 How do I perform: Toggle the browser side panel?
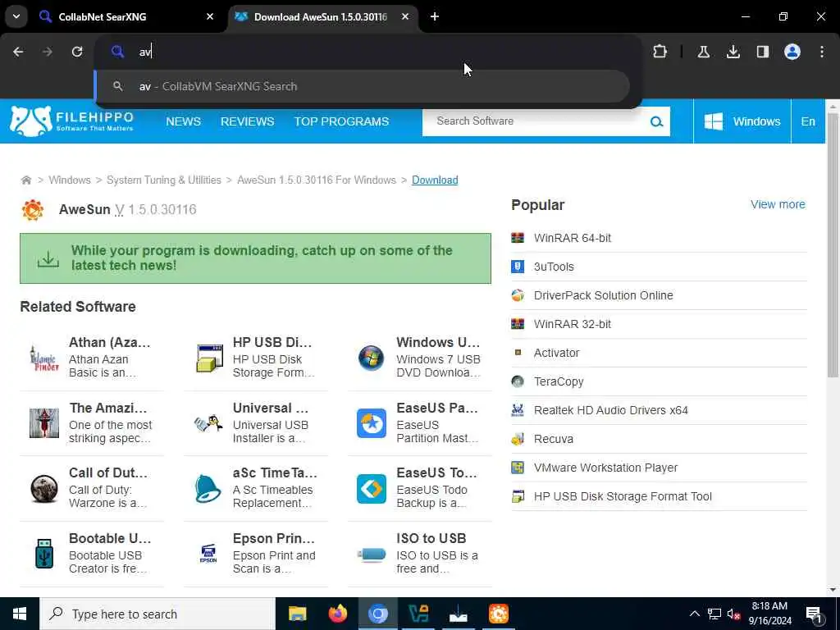tap(762, 52)
